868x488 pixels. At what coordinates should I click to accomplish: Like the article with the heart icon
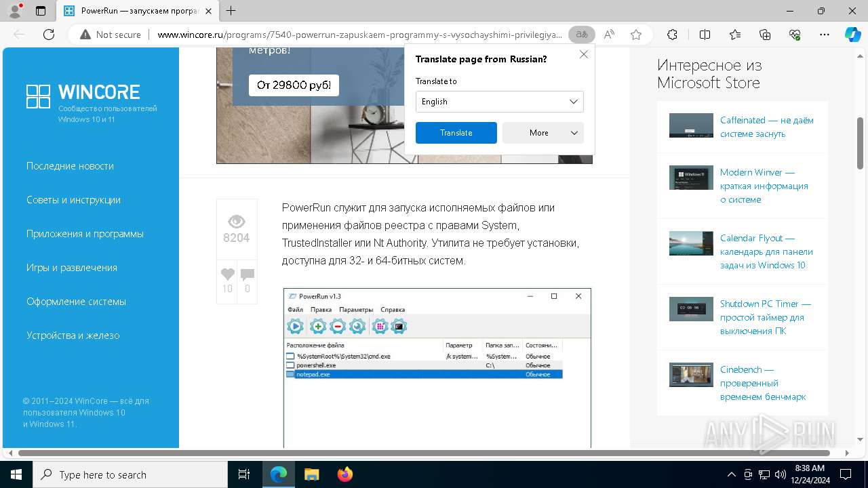coord(227,274)
